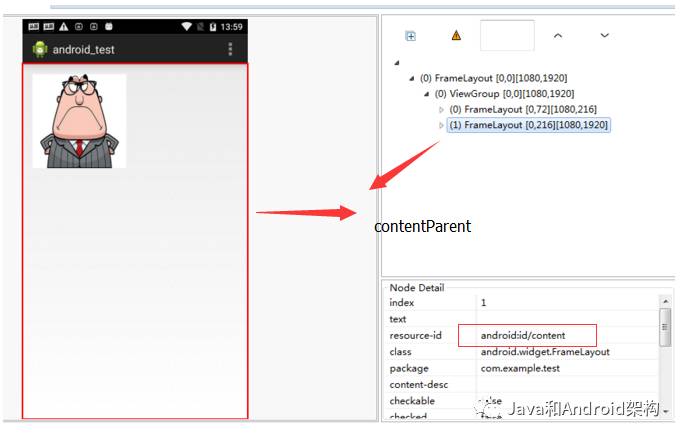Screen dimensions: 681x438
Task: Click the android.widget.FrameLayout class value
Action: coord(545,352)
